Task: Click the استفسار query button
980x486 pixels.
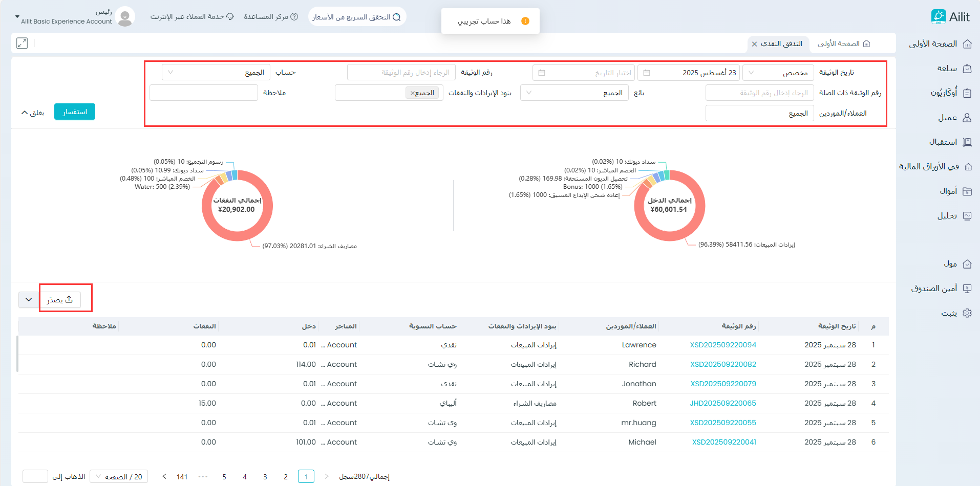Action: (x=75, y=112)
